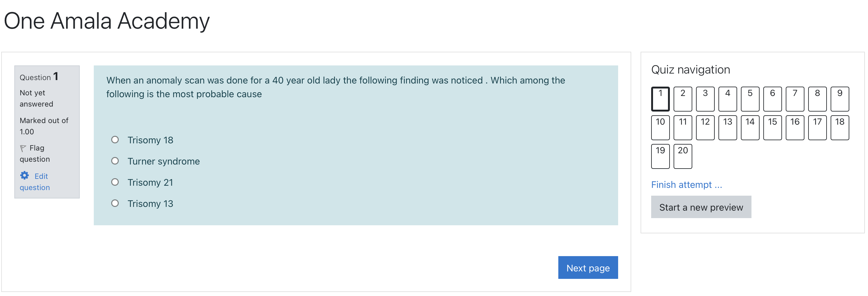Pick the Trisomy 21 radio button
The width and height of the screenshot is (868, 296).
click(x=115, y=182)
